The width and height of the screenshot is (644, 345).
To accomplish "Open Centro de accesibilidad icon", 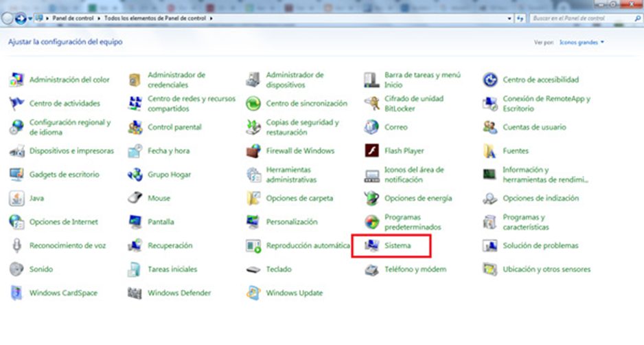I will coord(490,80).
